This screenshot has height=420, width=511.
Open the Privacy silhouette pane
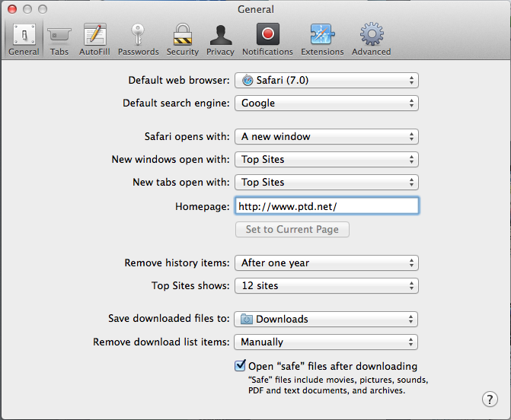(220, 40)
